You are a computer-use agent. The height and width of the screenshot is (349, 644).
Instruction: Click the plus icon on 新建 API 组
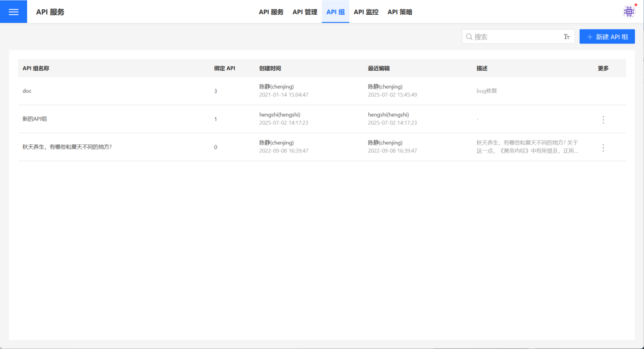click(x=589, y=37)
